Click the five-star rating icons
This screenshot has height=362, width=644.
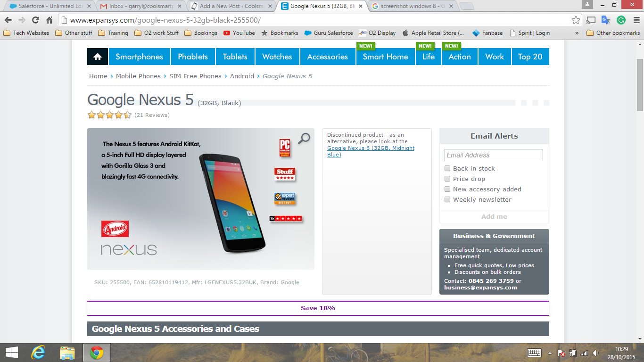pyautogui.click(x=109, y=115)
